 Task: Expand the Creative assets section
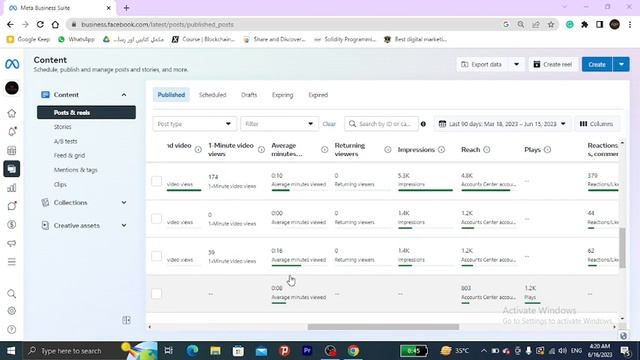click(124, 225)
